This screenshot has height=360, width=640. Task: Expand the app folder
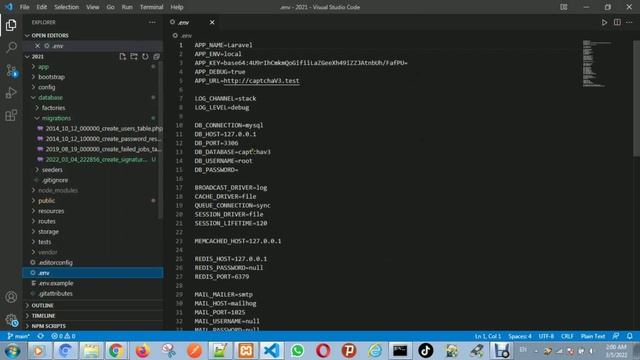[93, 67]
